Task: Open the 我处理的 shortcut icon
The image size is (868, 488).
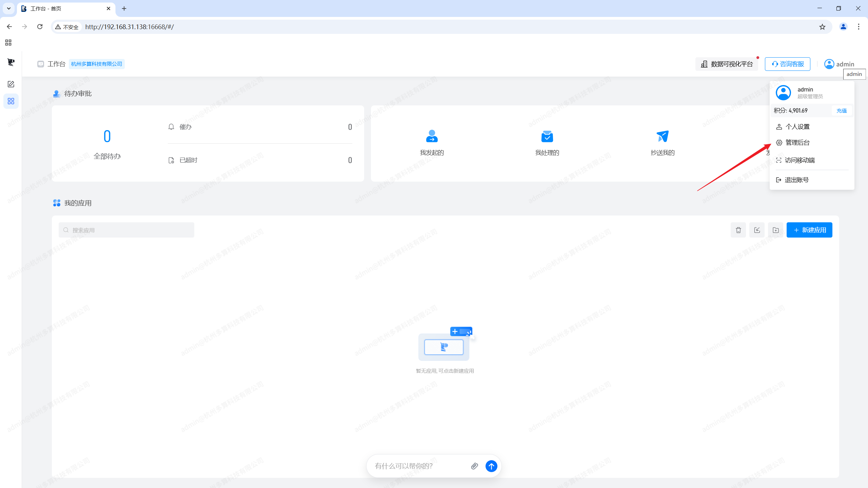Action: [547, 136]
